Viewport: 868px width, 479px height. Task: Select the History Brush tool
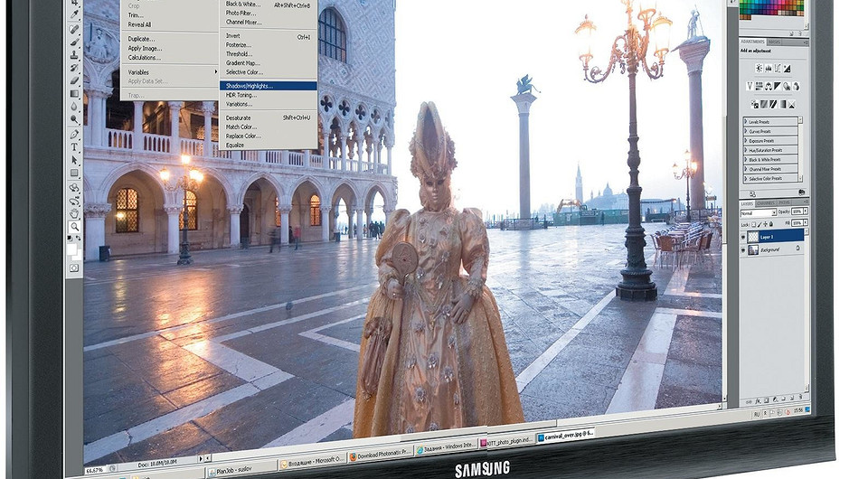point(74,68)
